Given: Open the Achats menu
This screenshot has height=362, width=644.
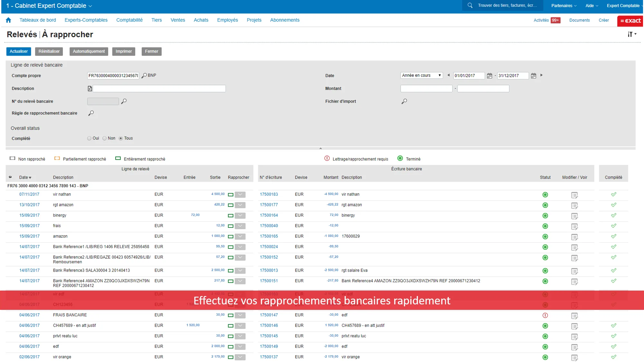Looking at the screenshot, I should click(201, 20).
